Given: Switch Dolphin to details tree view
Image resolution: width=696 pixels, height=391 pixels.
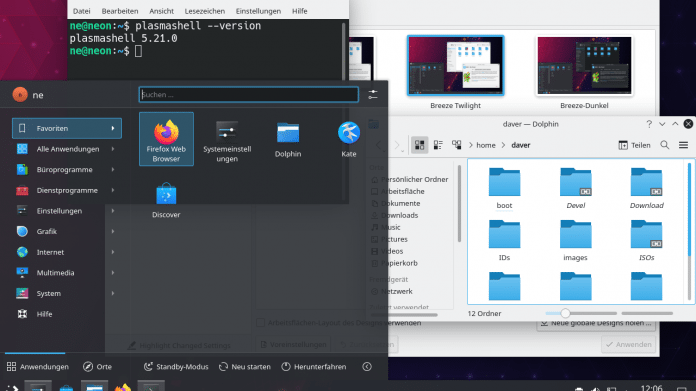Looking at the screenshot, I should pos(456,145).
